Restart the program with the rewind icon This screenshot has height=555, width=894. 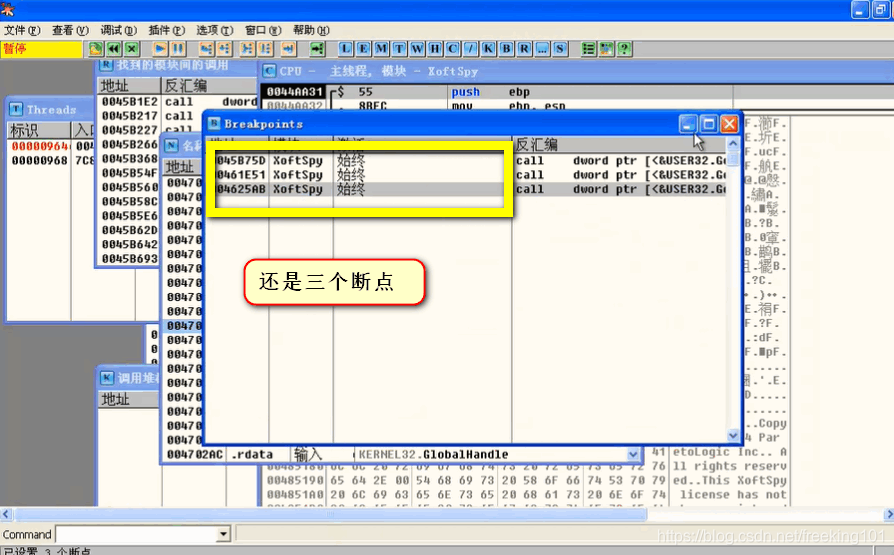point(113,49)
